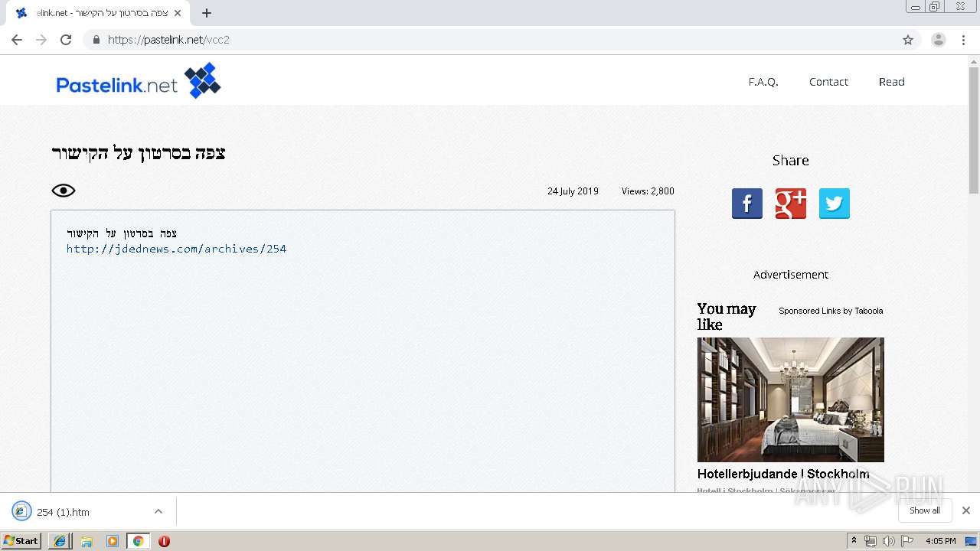Open the F.A.Q. page
The height and width of the screenshot is (551, 980).
(x=763, y=82)
